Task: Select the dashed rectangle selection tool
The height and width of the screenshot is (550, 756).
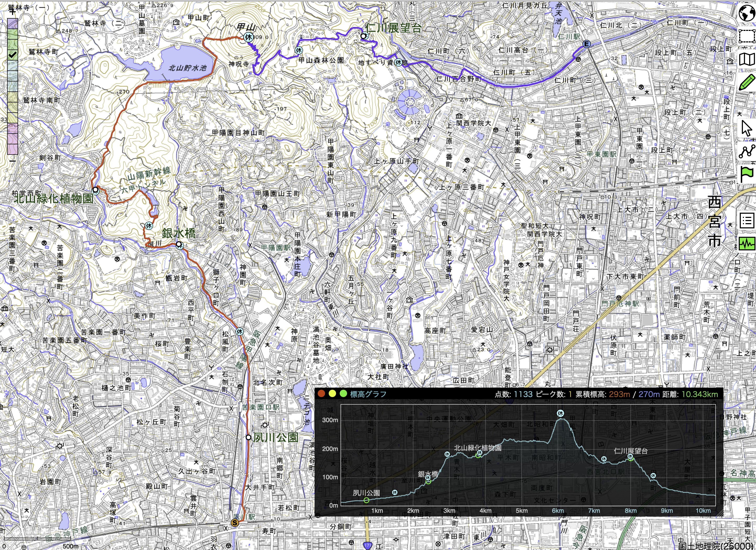Action: tap(747, 36)
